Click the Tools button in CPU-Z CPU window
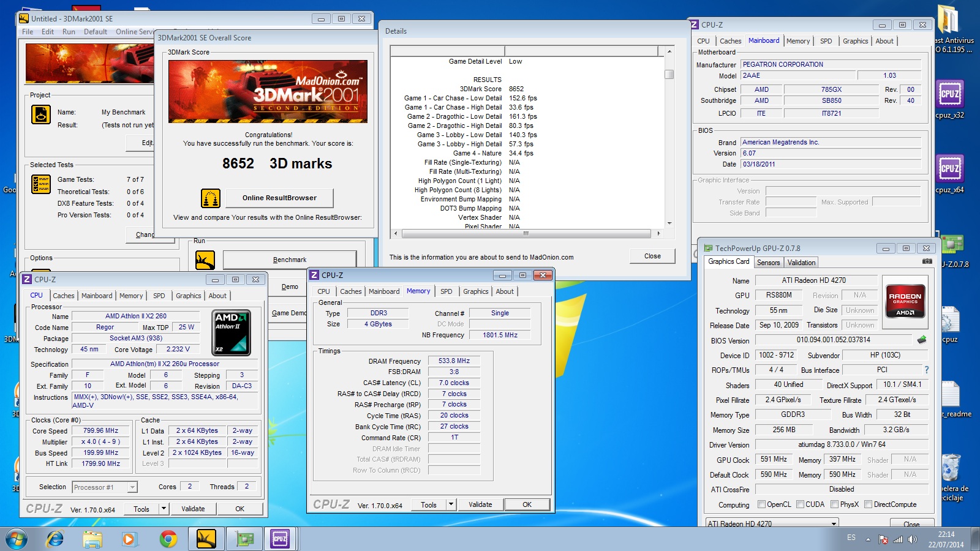Screen dimensions: 980x551 tap(141, 509)
